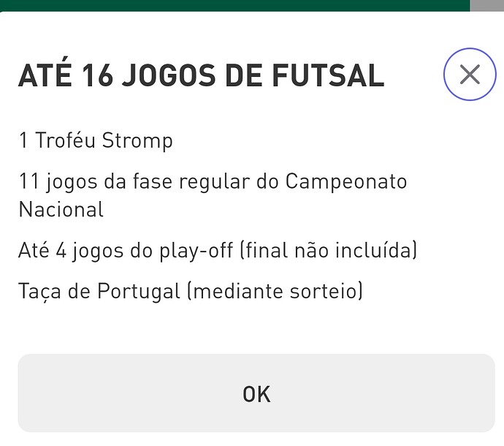The height and width of the screenshot is (446, 504).
Task: Click the '11 jogos da fase regular' text
Action: [x=212, y=181]
